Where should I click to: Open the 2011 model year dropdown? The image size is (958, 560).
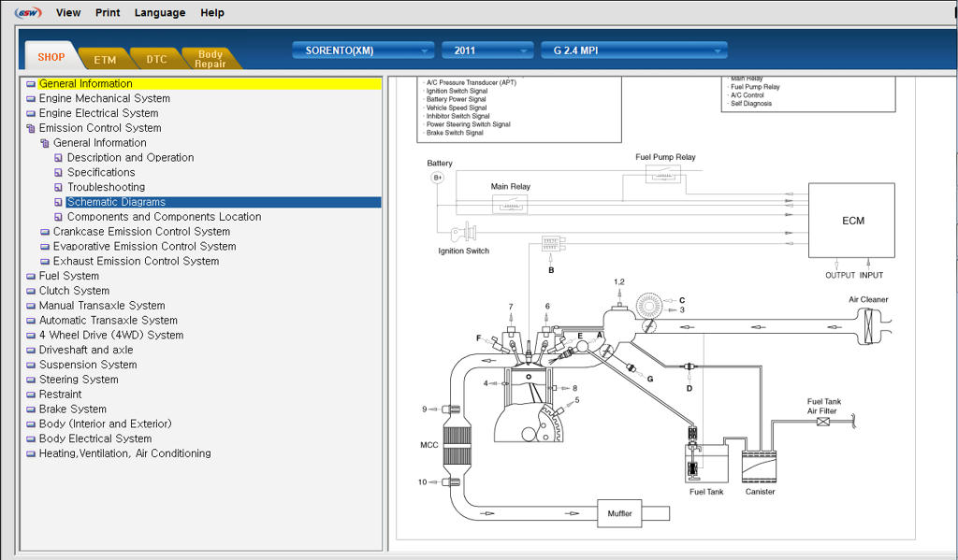tap(487, 50)
